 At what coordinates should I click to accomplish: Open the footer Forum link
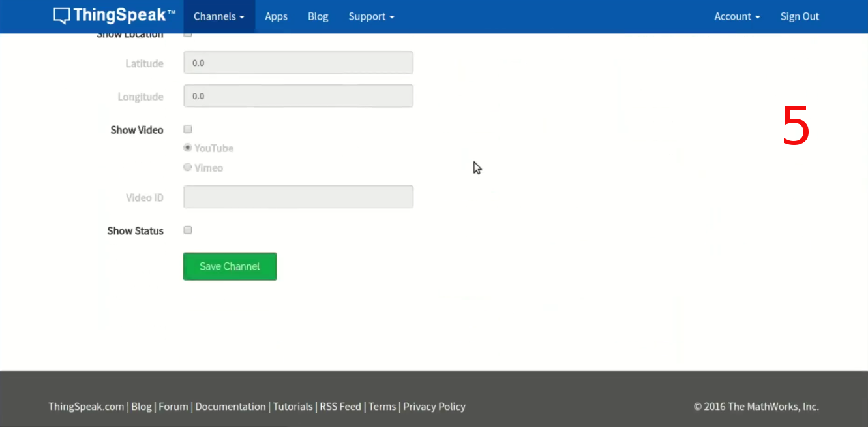coord(173,406)
